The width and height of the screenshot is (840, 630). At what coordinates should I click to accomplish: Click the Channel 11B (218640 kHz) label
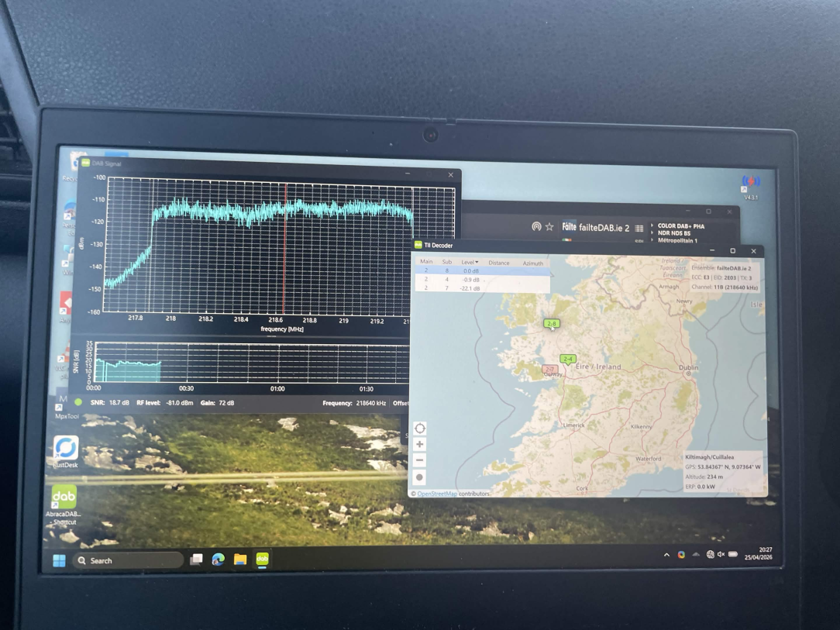click(725, 287)
